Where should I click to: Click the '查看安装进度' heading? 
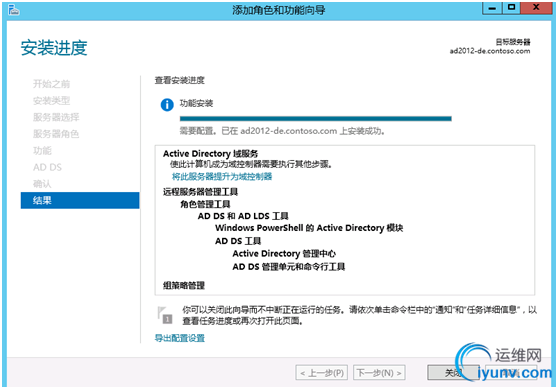(180, 80)
